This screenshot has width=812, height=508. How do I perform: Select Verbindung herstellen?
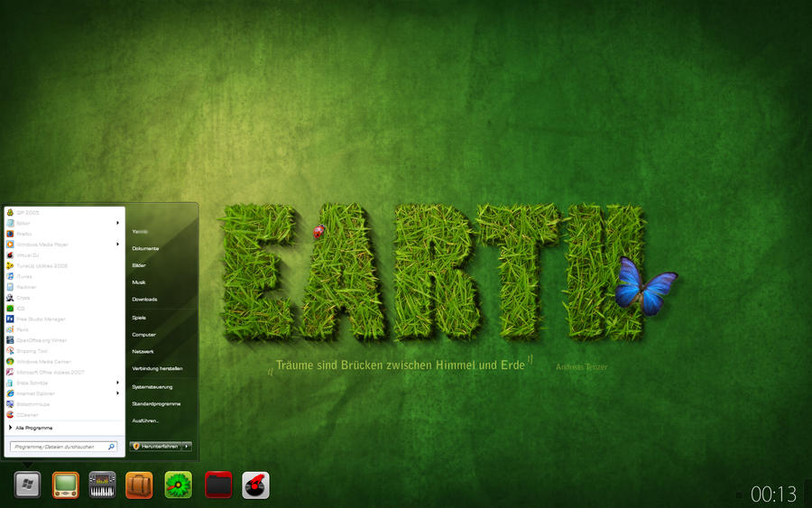[157, 369]
